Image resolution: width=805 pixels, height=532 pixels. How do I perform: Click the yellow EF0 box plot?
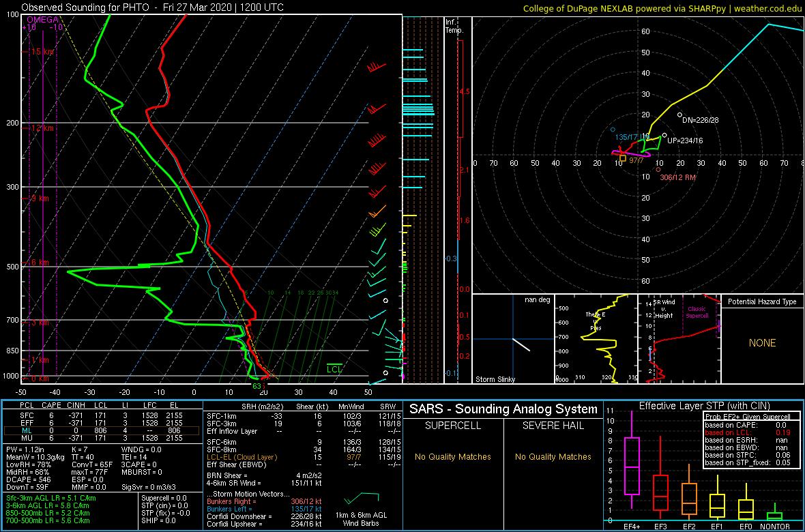click(746, 501)
